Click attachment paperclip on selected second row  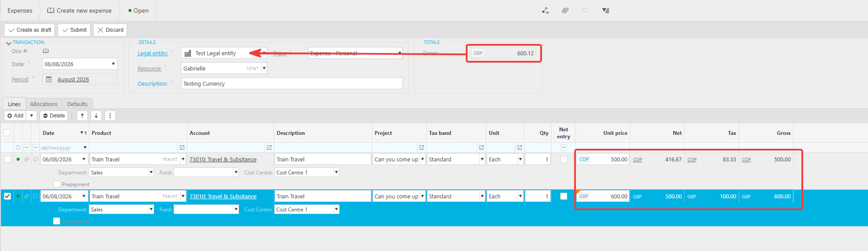[x=27, y=197]
